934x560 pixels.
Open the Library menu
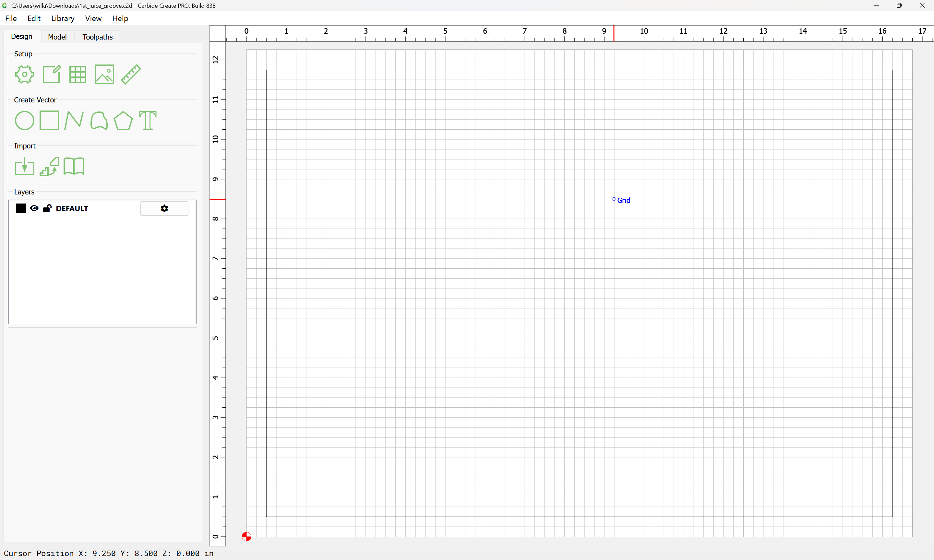(63, 18)
